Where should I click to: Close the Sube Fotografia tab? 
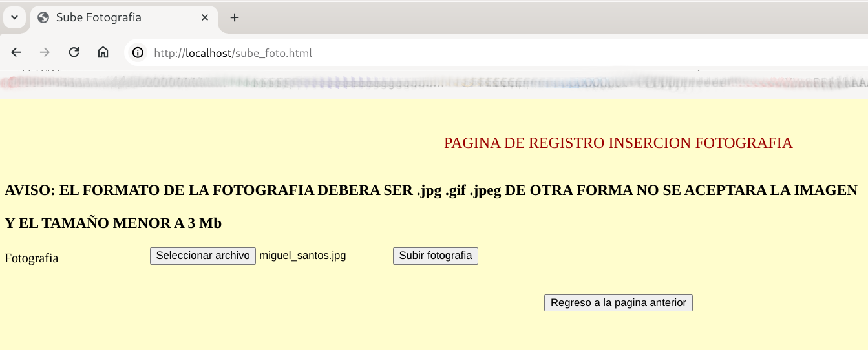coord(205,17)
